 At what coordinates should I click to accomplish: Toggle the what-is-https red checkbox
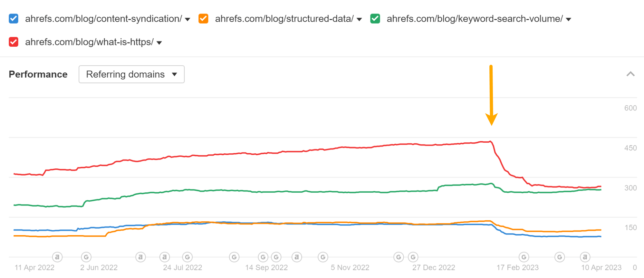[x=13, y=42]
